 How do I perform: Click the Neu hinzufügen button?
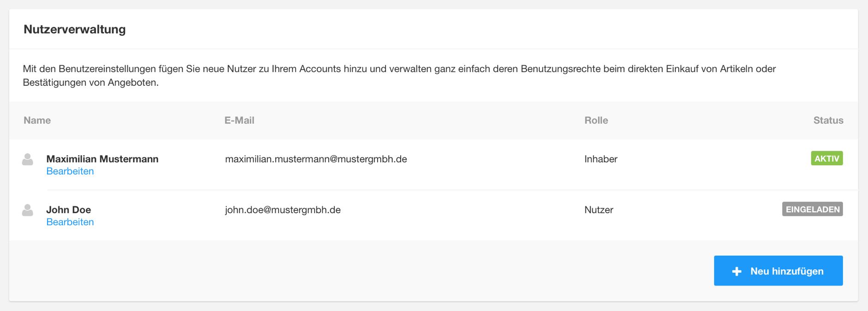click(x=778, y=271)
